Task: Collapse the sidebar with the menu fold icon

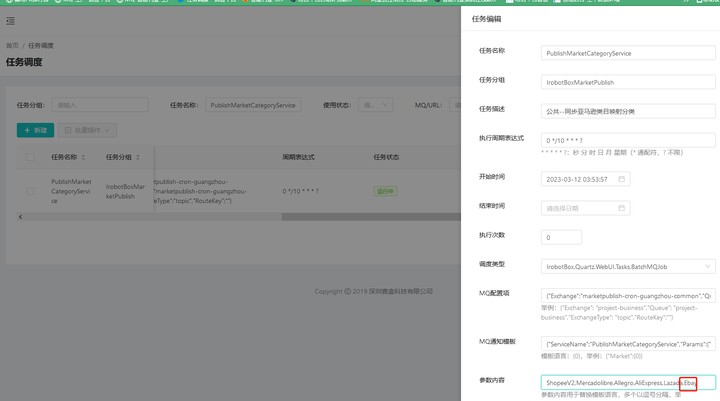Action: [11, 21]
